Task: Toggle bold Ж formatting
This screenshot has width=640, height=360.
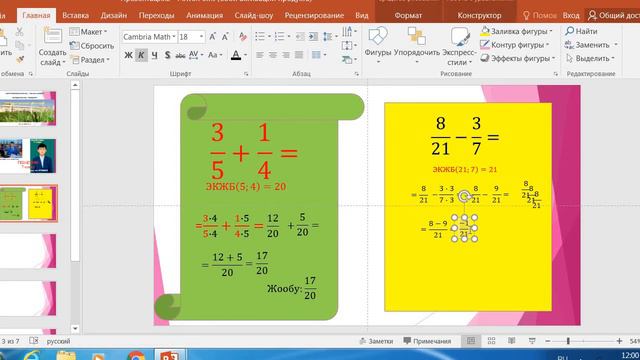Action: pyautogui.click(x=128, y=55)
